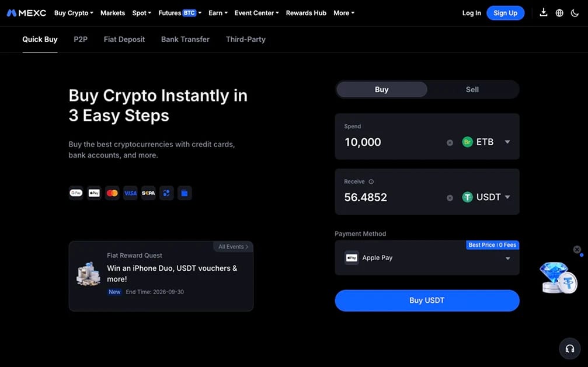The width and height of the screenshot is (588, 367).
Task: Show the Receive info tooltip icon
Action: 371,182
